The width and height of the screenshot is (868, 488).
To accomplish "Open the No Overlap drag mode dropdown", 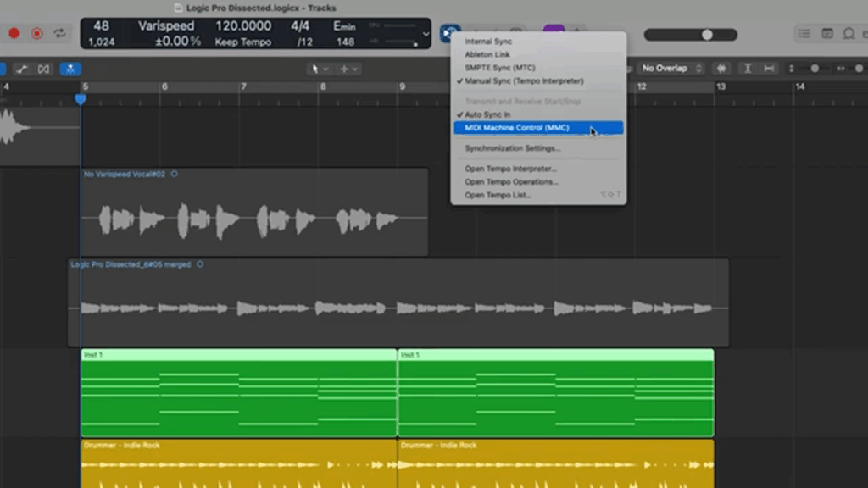I will [671, 69].
